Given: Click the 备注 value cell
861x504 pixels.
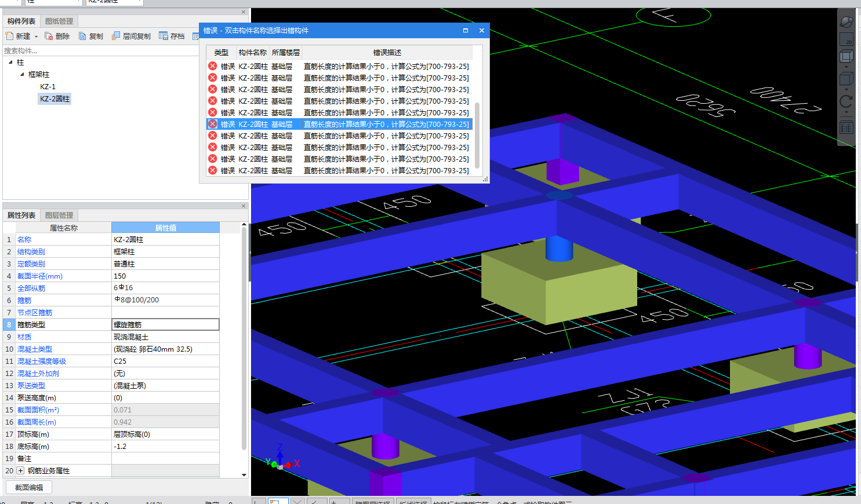Looking at the screenshot, I should pyautogui.click(x=165, y=459).
